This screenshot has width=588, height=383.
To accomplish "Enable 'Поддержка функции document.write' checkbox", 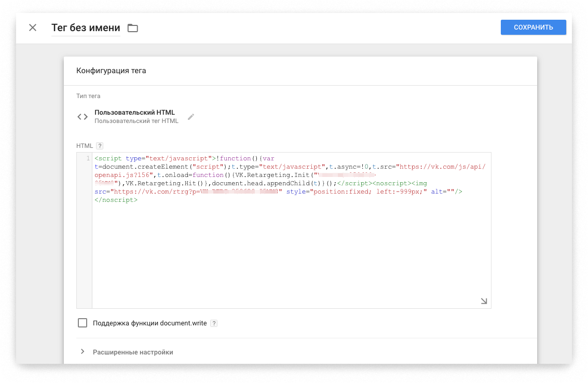I will 83,323.
